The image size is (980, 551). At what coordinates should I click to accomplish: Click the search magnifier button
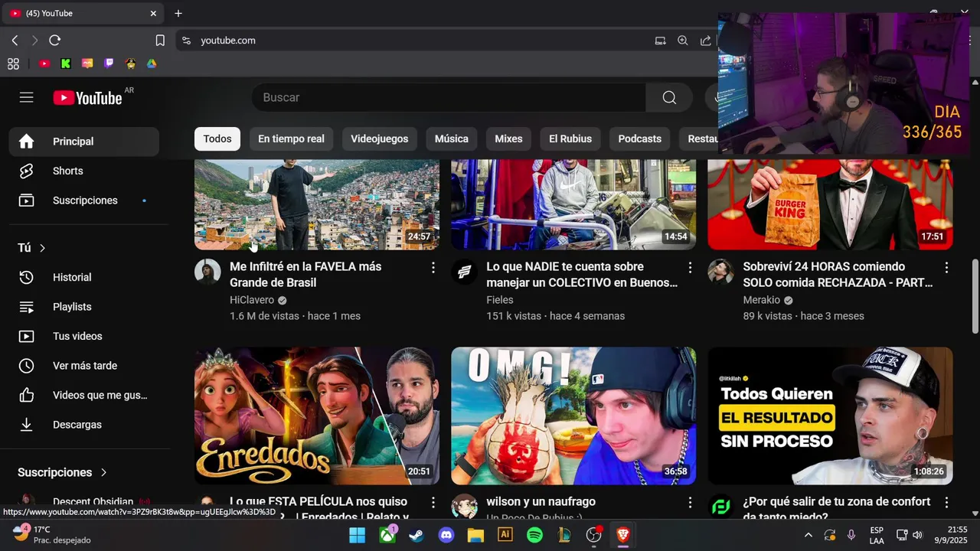click(x=669, y=97)
